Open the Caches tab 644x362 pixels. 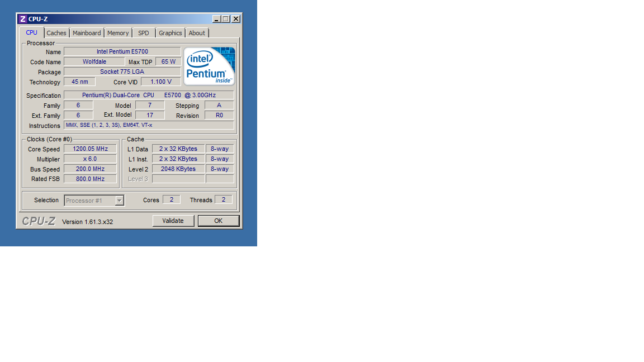(x=56, y=33)
